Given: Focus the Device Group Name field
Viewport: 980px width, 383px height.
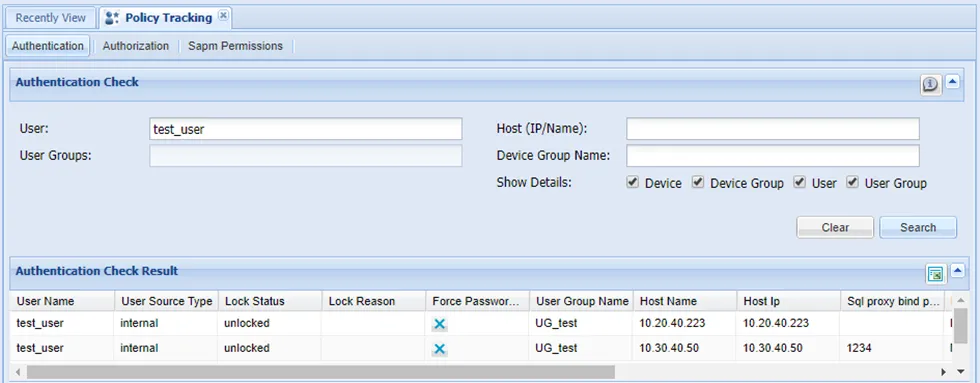Looking at the screenshot, I should click(773, 156).
